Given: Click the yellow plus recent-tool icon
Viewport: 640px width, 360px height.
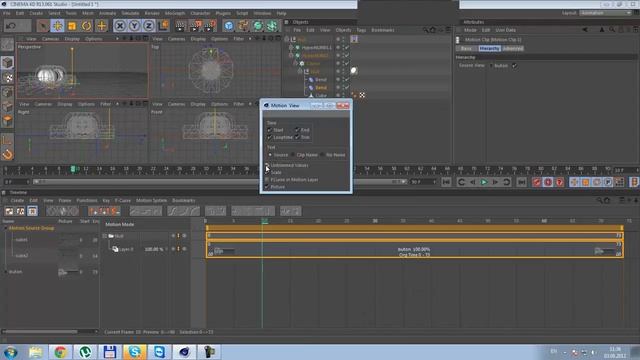Looking at the screenshot, I should tap(101, 26).
